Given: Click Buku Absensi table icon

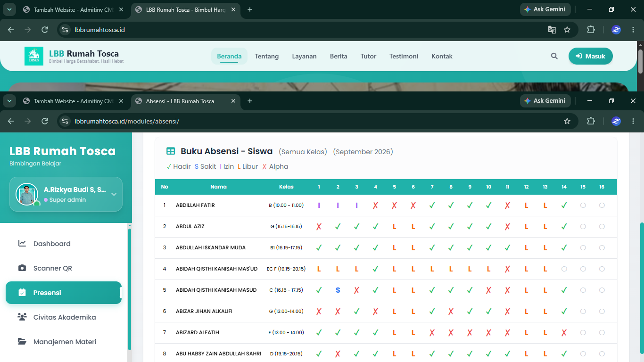Looking at the screenshot, I should 171,151.
